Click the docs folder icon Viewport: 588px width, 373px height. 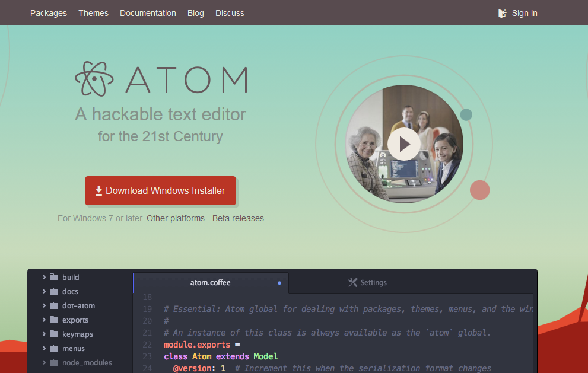click(x=55, y=291)
